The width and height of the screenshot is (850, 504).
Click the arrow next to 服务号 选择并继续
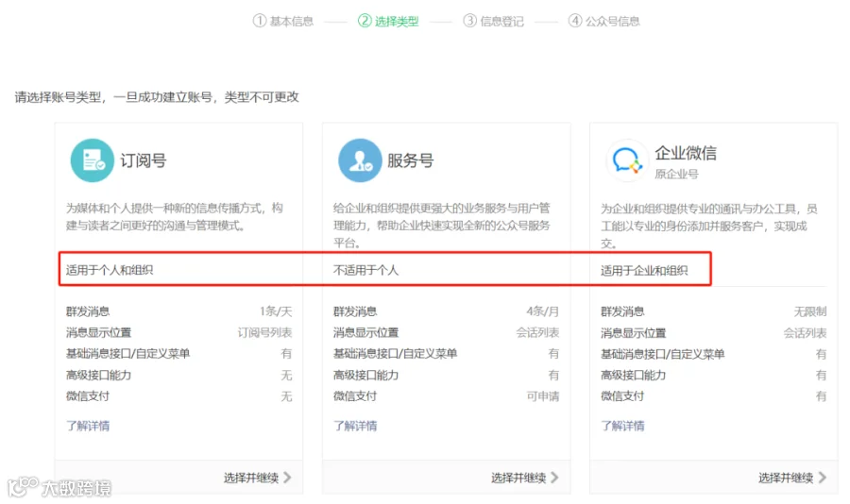click(x=554, y=478)
